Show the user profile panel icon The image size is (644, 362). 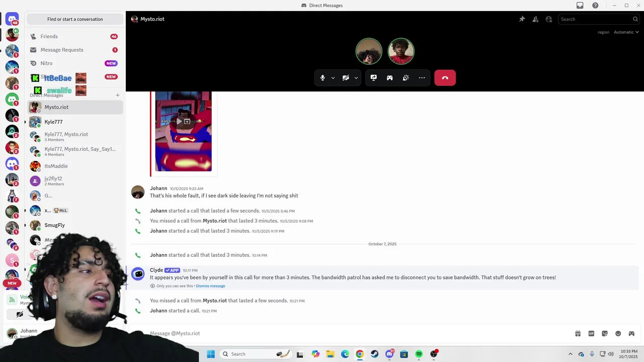coord(549,19)
